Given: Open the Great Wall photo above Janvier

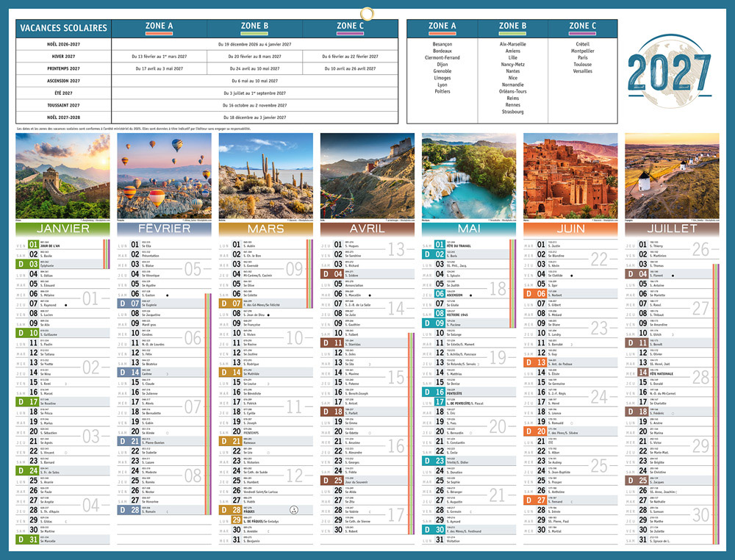Looking at the screenshot, I should pos(62,176).
